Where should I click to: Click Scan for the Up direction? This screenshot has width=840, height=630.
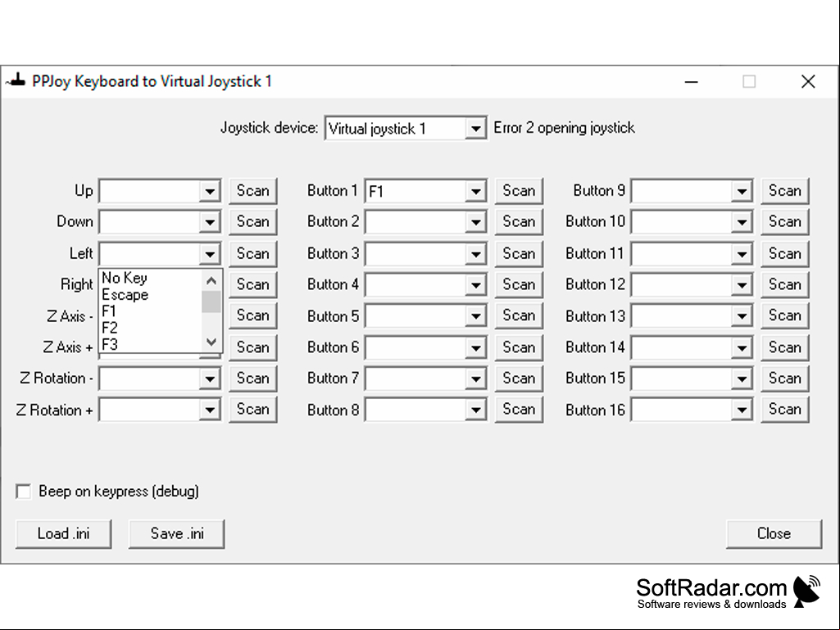point(253,191)
